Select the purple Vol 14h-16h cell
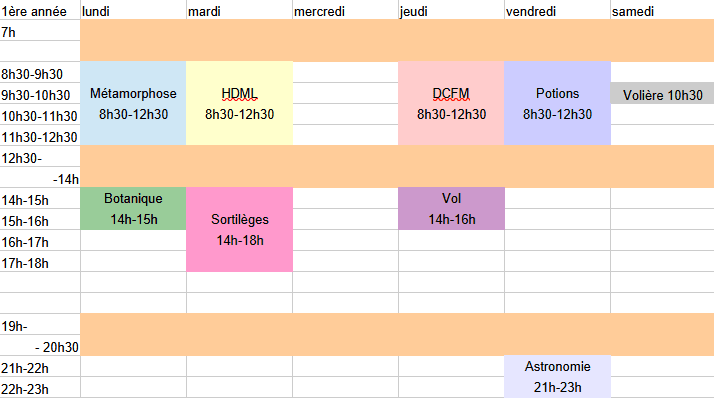Image resolution: width=714 pixels, height=398 pixels. (451, 209)
